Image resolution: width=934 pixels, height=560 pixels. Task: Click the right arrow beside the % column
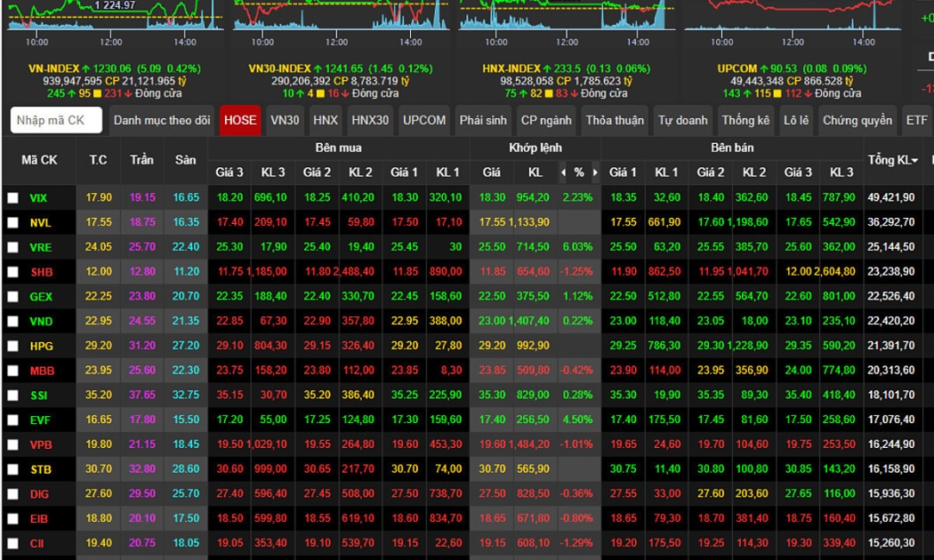595,172
